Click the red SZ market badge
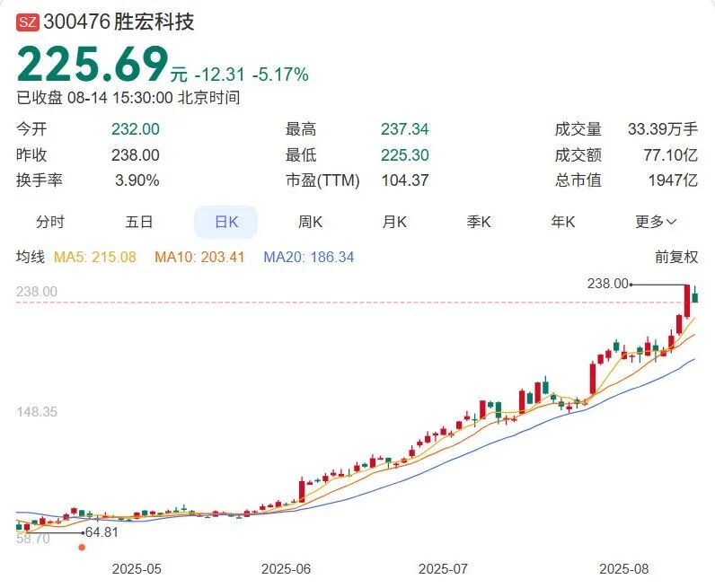This screenshot has height=588, width=715. click(x=27, y=22)
